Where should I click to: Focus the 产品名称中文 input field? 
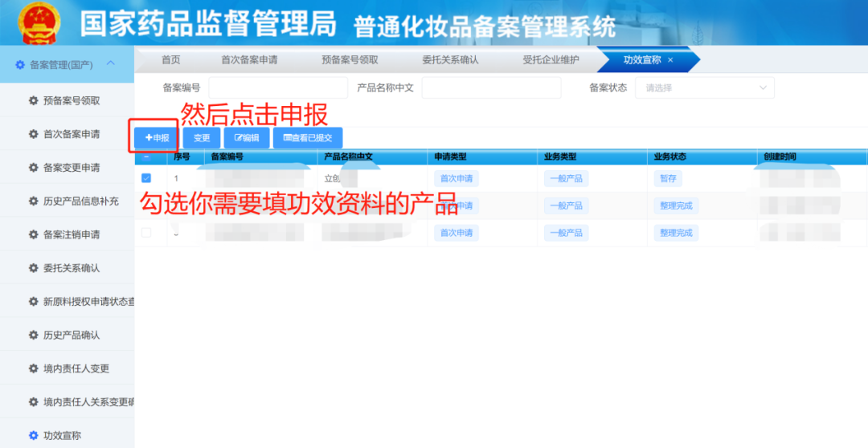click(492, 88)
